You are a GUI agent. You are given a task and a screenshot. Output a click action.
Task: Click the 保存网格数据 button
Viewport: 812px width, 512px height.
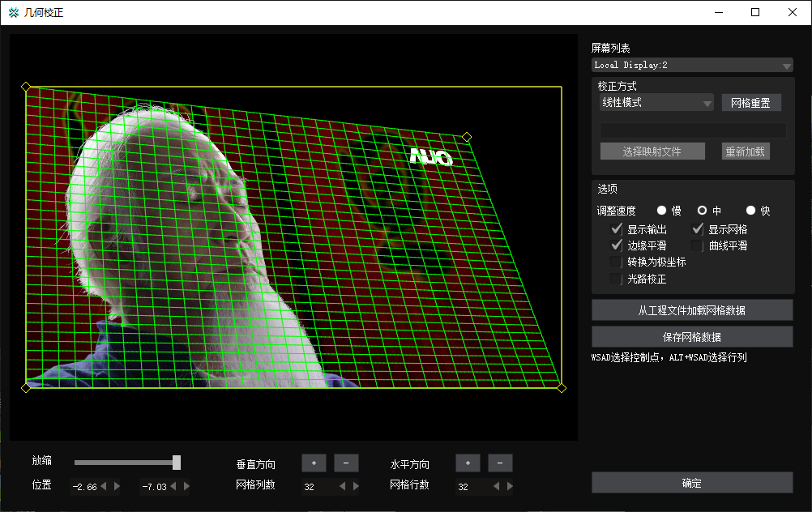tap(692, 337)
